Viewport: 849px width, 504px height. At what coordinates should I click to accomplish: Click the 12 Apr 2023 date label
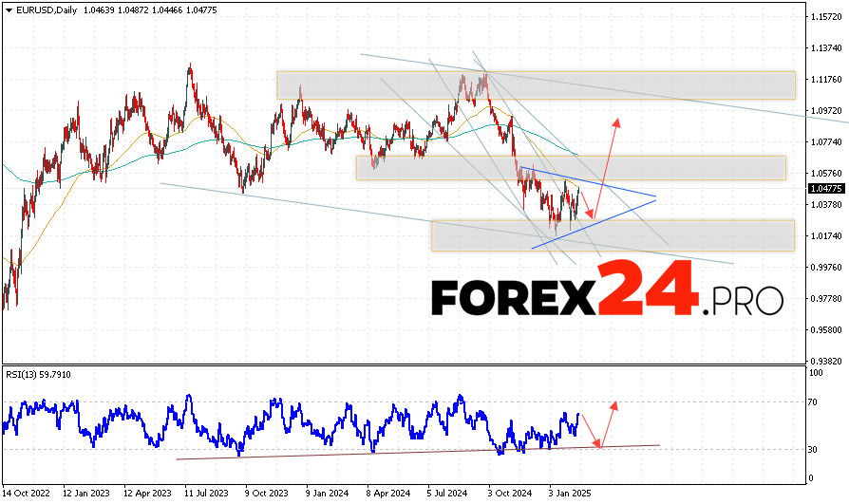pos(147,494)
